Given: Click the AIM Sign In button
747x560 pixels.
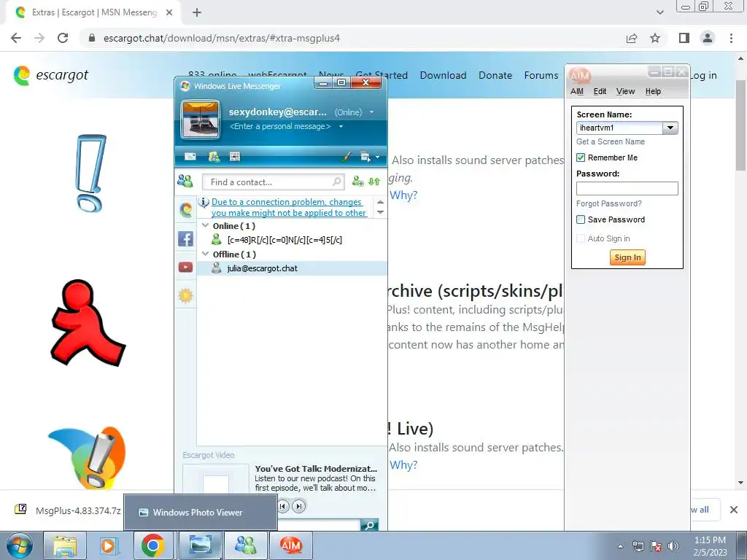Looking at the screenshot, I should click(x=627, y=257).
